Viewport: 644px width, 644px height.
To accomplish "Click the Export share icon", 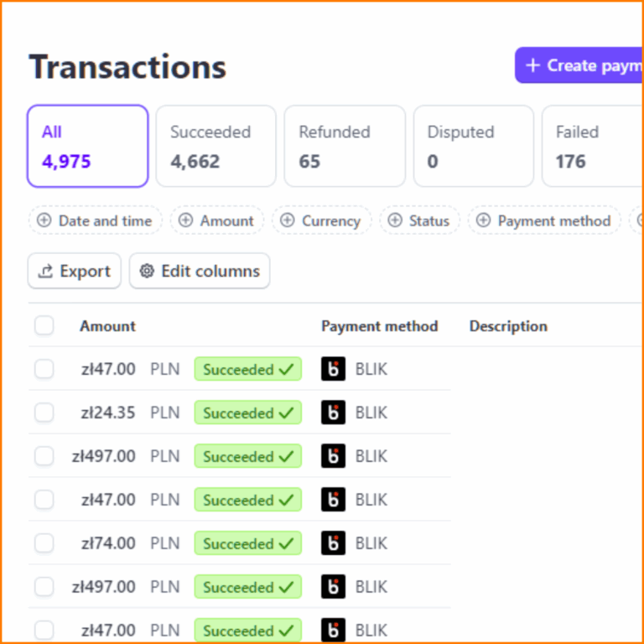I will point(45,271).
